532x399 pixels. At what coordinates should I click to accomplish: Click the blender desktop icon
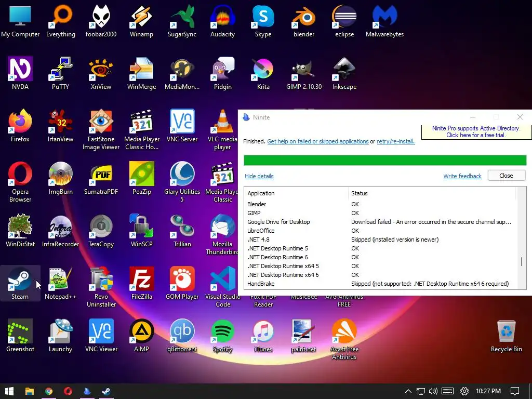click(303, 21)
